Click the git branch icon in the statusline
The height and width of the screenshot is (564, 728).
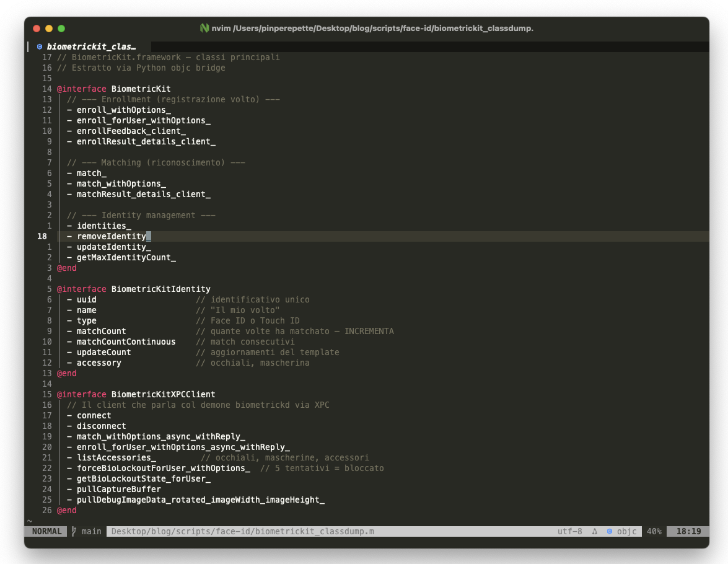pos(74,531)
